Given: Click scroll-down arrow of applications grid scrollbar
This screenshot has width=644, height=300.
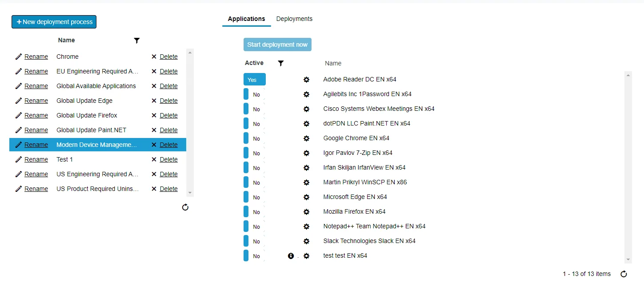Looking at the screenshot, I should click(x=628, y=259).
